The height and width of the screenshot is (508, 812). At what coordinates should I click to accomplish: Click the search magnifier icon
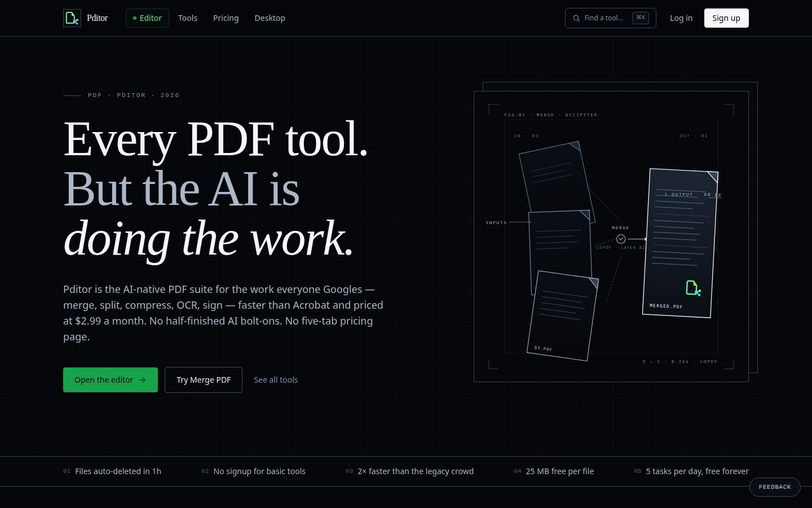click(x=576, y=18)
